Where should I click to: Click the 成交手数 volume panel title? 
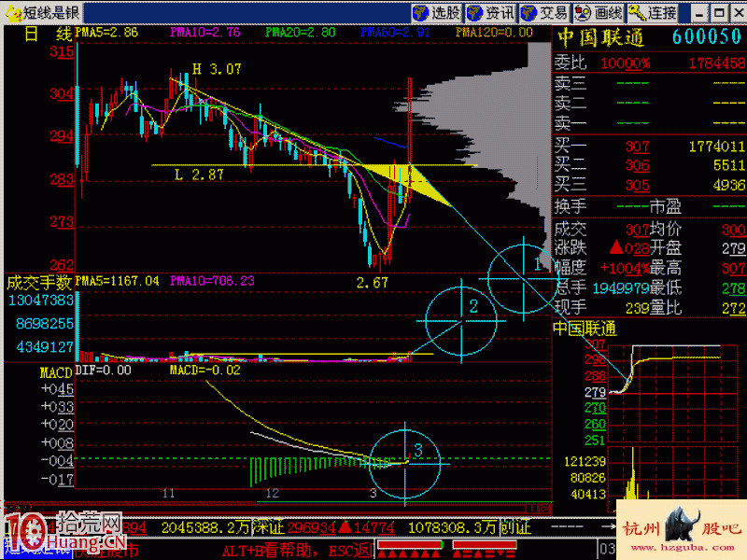[39, 283]
